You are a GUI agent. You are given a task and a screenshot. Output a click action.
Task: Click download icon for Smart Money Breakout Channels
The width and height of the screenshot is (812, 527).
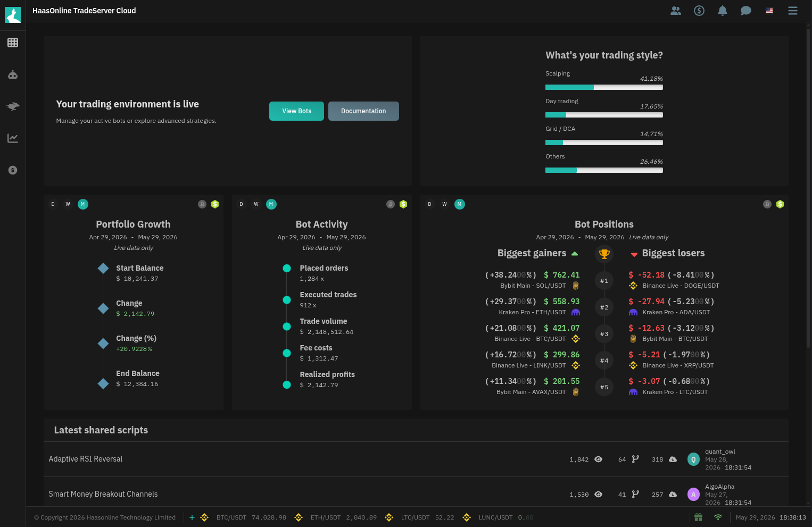click(673, 495)
